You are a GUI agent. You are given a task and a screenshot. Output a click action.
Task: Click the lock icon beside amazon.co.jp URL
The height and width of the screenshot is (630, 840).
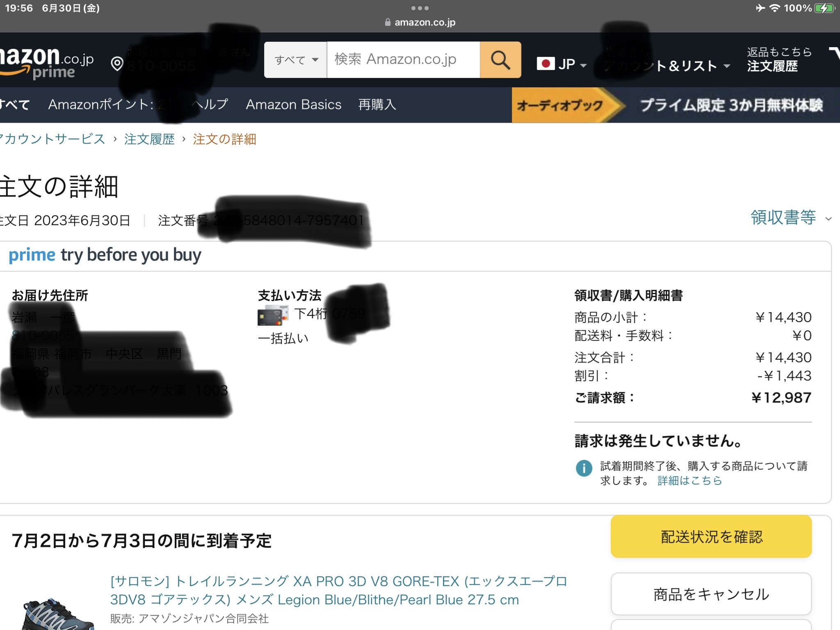coord(388,23)
